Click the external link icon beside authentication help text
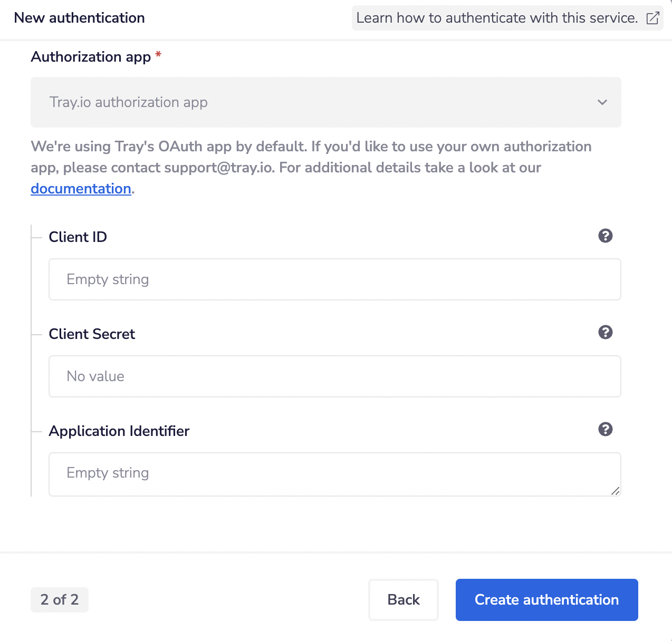Screen dimensions: 672x641 tap(652, 17)
